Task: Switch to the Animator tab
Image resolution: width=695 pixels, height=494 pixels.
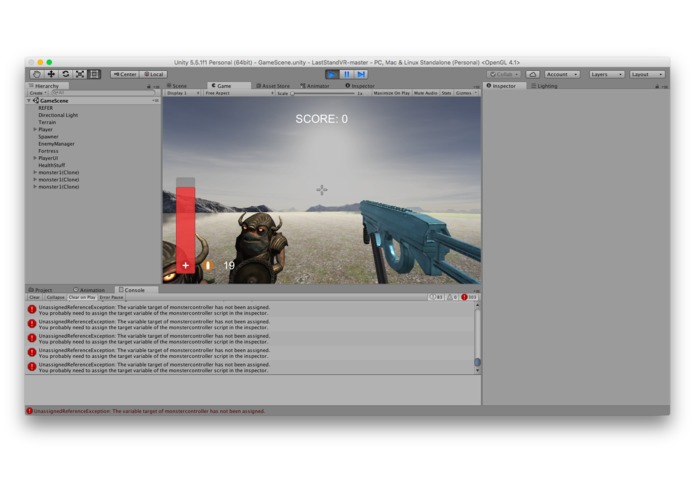Action: click(x=315, y=86)
